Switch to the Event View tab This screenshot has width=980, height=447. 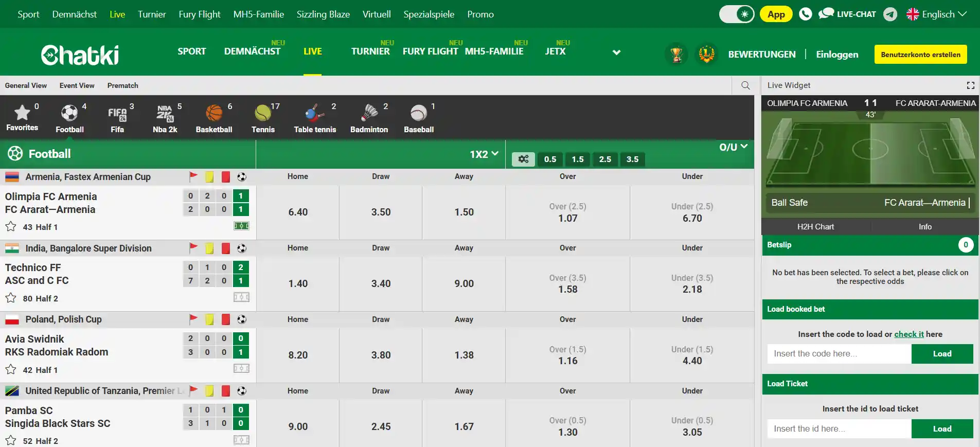77,85
